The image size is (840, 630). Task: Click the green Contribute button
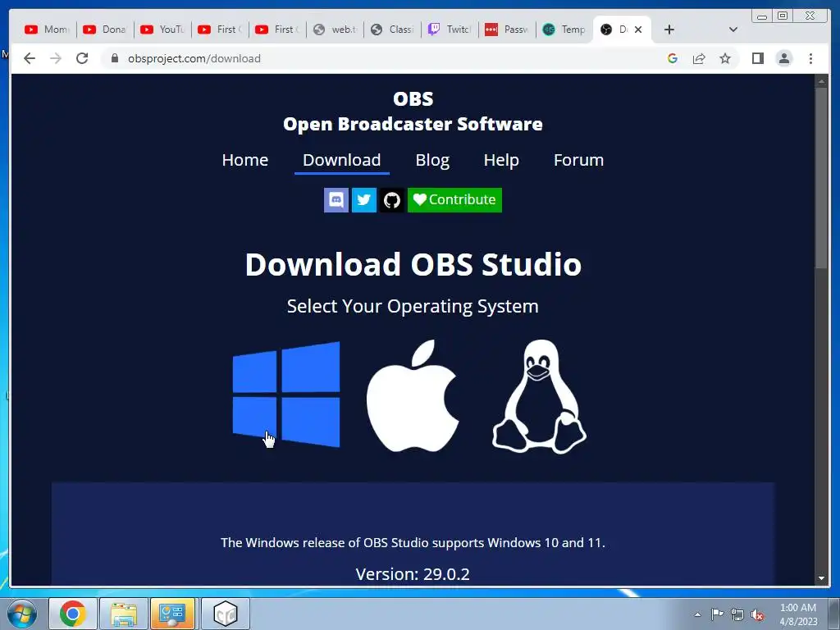coord(454,200)
